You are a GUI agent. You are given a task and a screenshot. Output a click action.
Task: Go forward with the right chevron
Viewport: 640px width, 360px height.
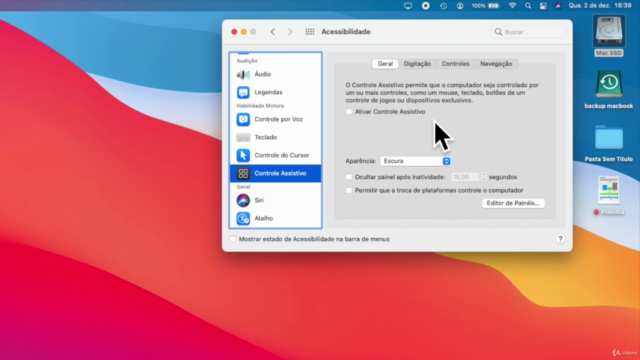click(x=290, y=32)
